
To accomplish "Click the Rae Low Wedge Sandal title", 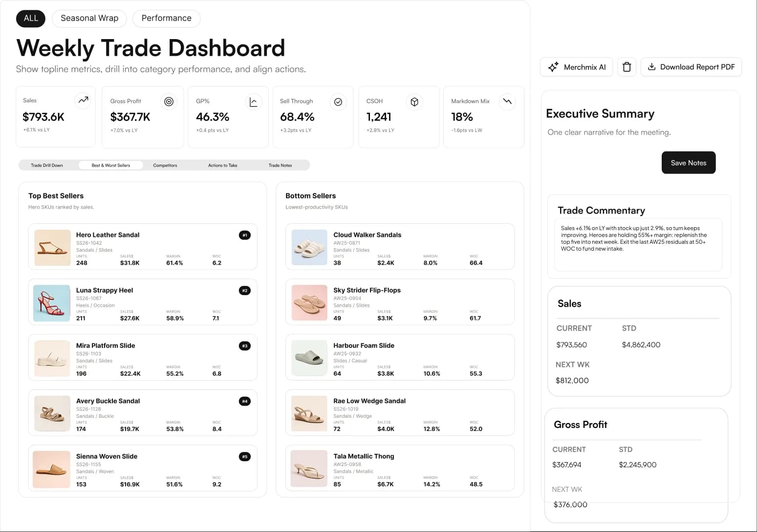I will tap(369, 401).
